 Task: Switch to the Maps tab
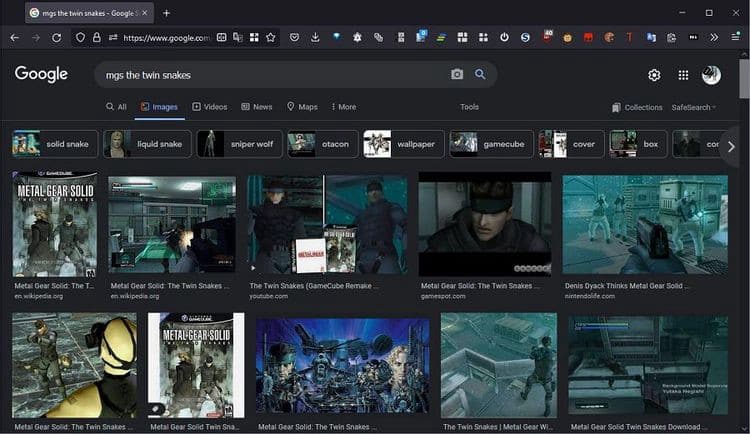pyautogui.click(x=302, y=107)
